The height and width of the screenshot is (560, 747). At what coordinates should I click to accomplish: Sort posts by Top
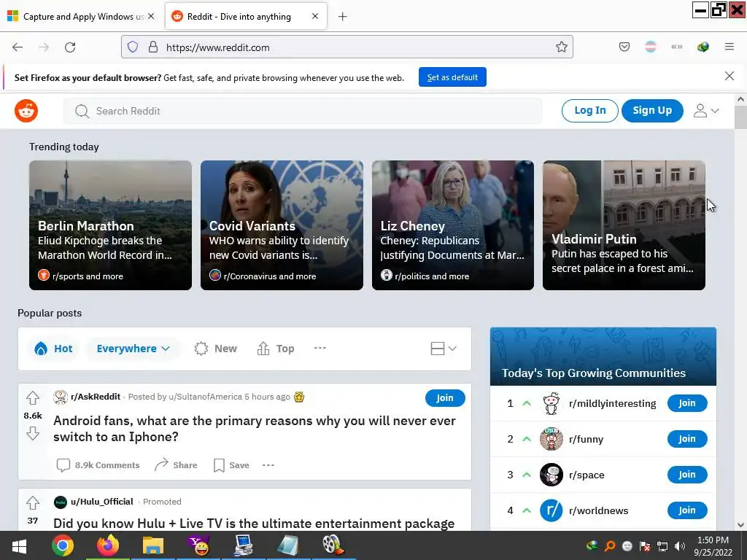[276, 349]
